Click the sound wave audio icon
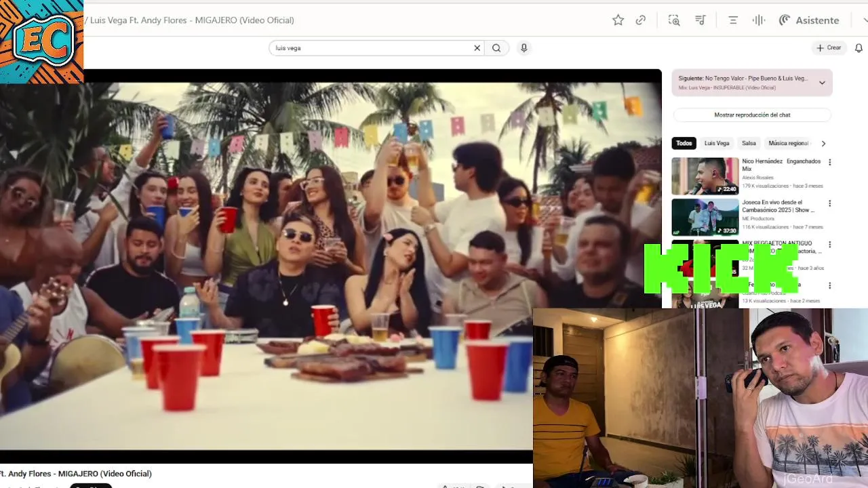The height and width of the screenshot is (488, 868). pyautogui.click(x=759, y=20)
